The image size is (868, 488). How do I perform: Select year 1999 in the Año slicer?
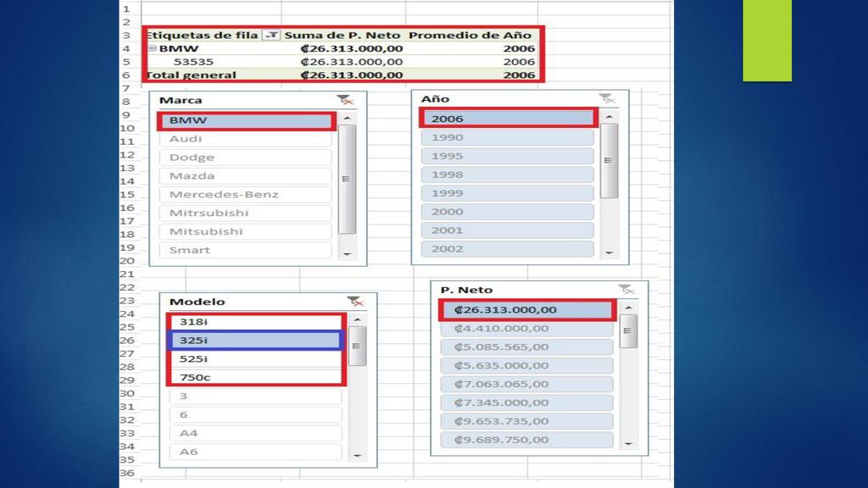point(508,193)
